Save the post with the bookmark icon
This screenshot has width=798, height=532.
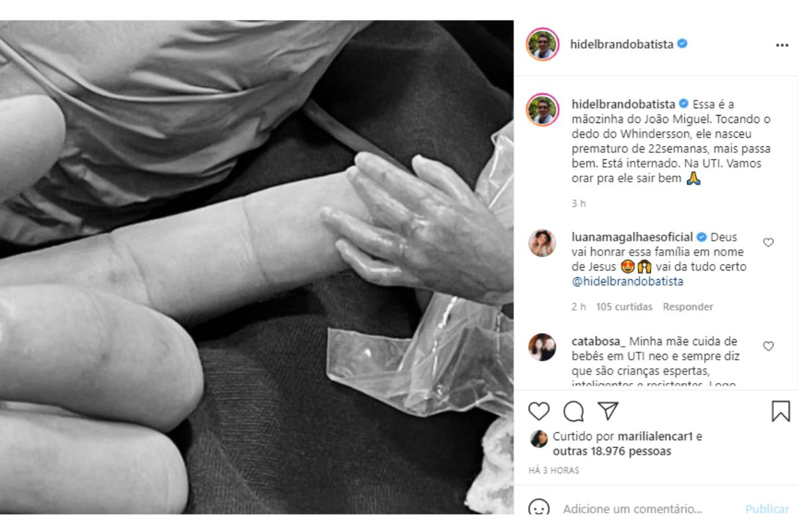(x=781, y=411)
